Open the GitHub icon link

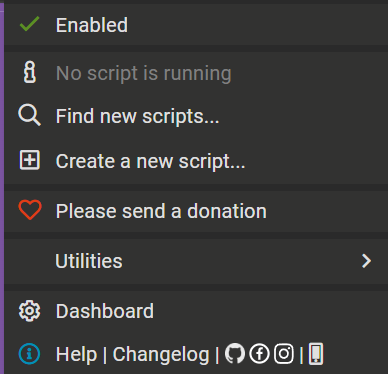235,354
